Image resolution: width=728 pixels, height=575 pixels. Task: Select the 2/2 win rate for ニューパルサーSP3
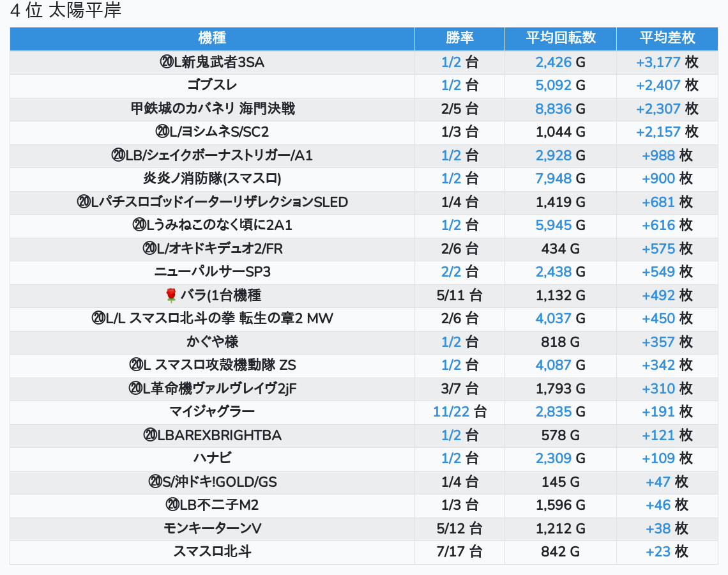(x=451, y=272)
